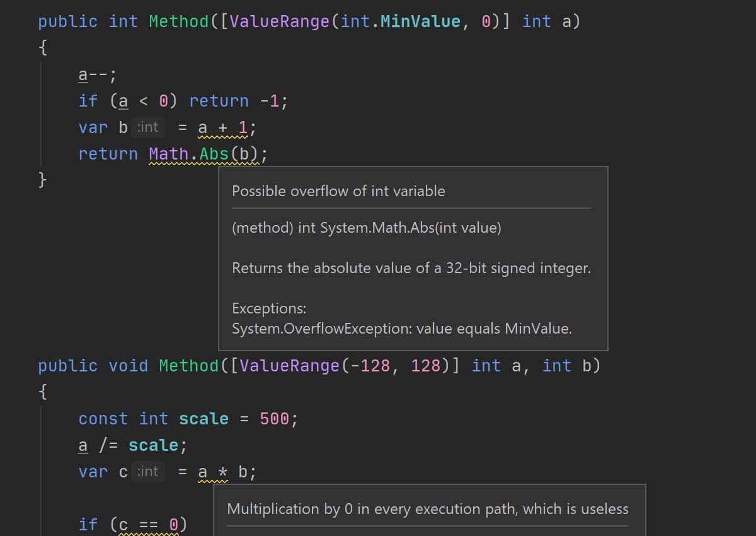Click the 'Possible overflow of int variable' warning
The image size is (756, 536).
(338, 191)
